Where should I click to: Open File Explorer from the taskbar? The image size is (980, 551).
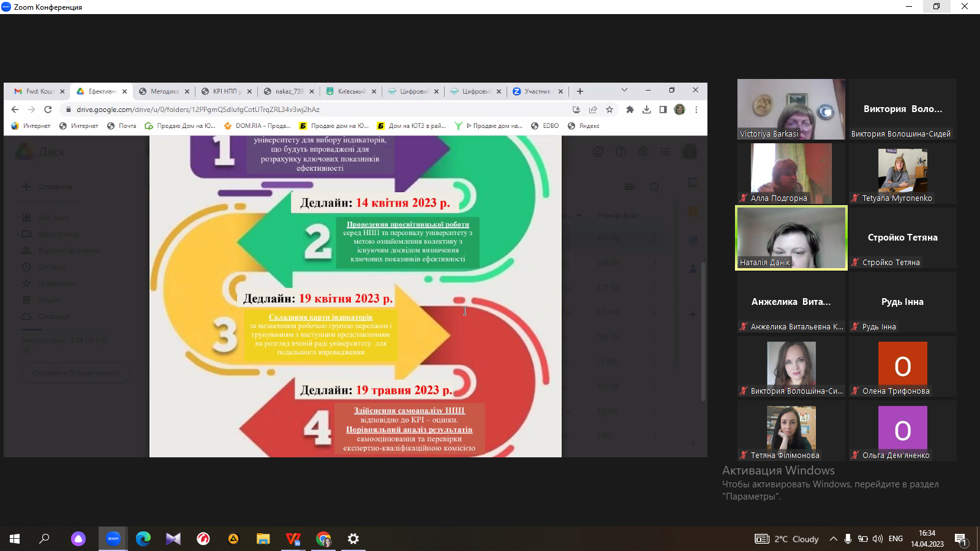click(x=263, y=539)
